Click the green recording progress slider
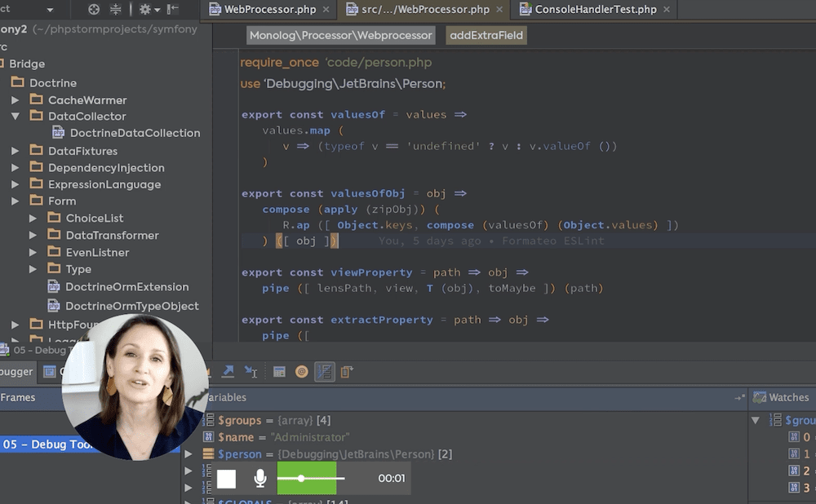 (x=307, y=480)
